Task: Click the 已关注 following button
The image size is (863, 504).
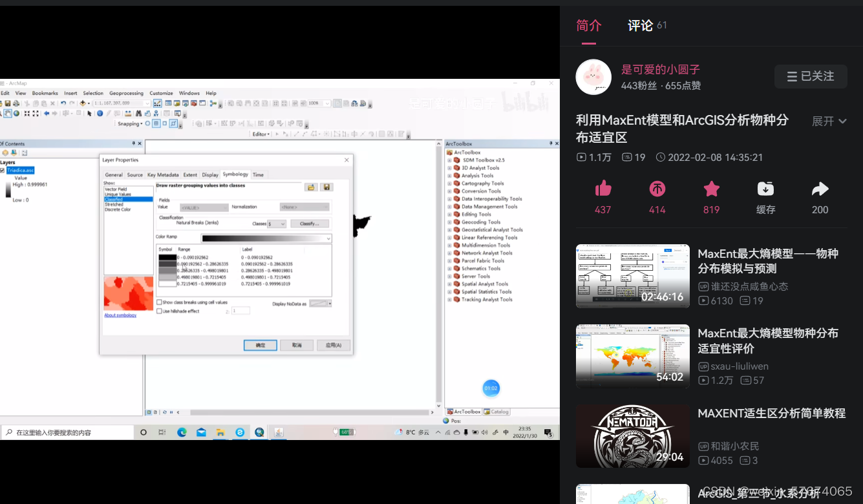Action: pos(811,76)
